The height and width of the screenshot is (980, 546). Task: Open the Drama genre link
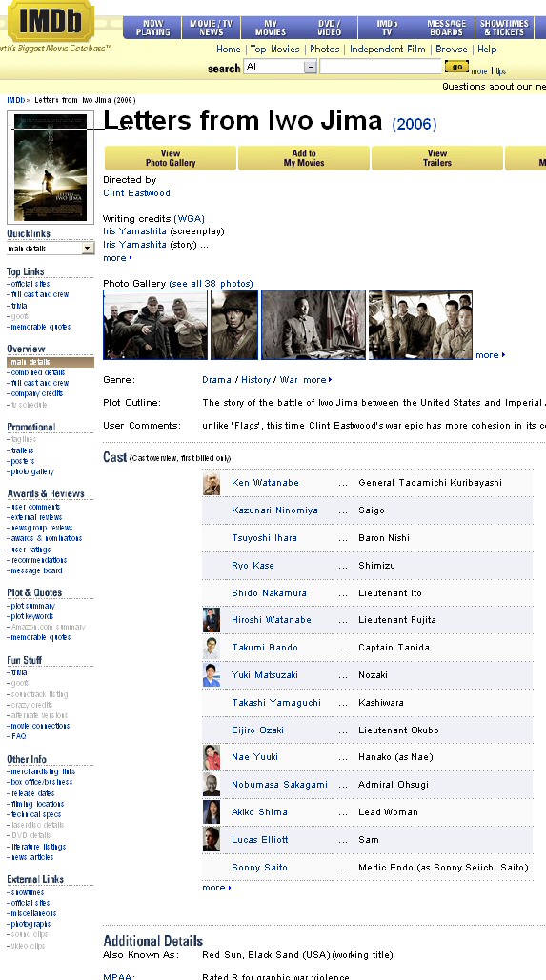pyautogui.click(x=216, y=380)
